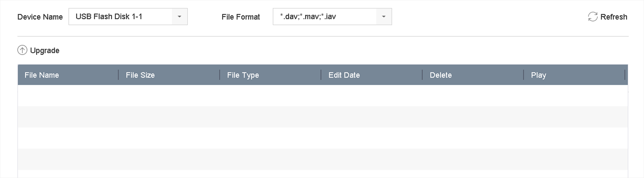
Task: Click the File Size column header
Action: tap(140, 75)
